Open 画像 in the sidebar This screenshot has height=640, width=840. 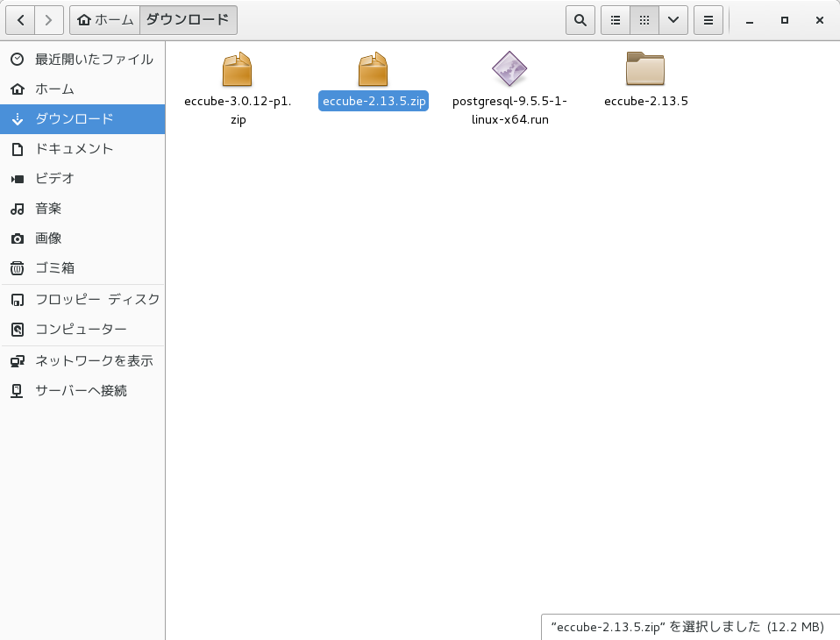pyautogui.click(x=82, y=238)
